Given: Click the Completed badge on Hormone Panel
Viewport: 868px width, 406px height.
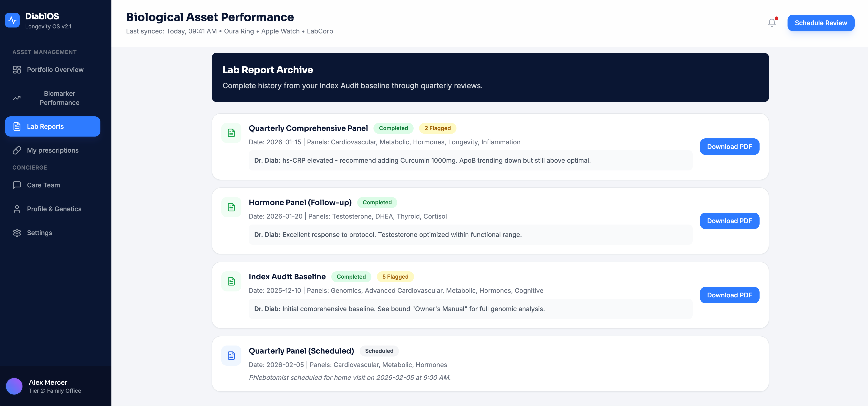Looking at the screenshot, I should coord(377,202).
